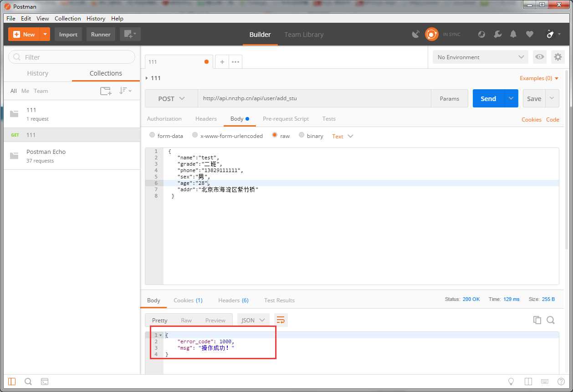Click the Code link
Viewport: 573px width, 392px height.
pos(553,120)
